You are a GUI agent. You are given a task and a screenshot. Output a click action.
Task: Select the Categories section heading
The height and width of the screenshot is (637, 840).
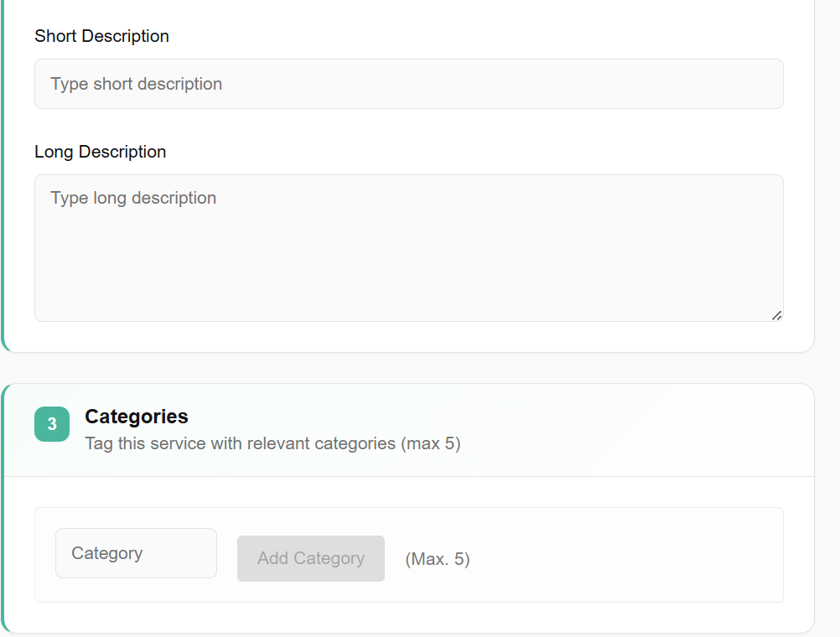pyautogui.click(x=137, y=417)
